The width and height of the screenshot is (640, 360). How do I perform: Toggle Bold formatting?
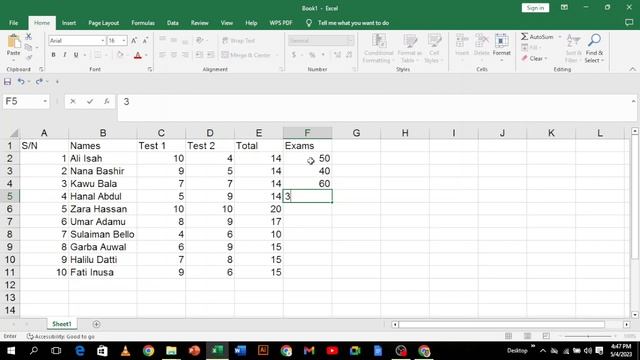[x=53, y=55]
